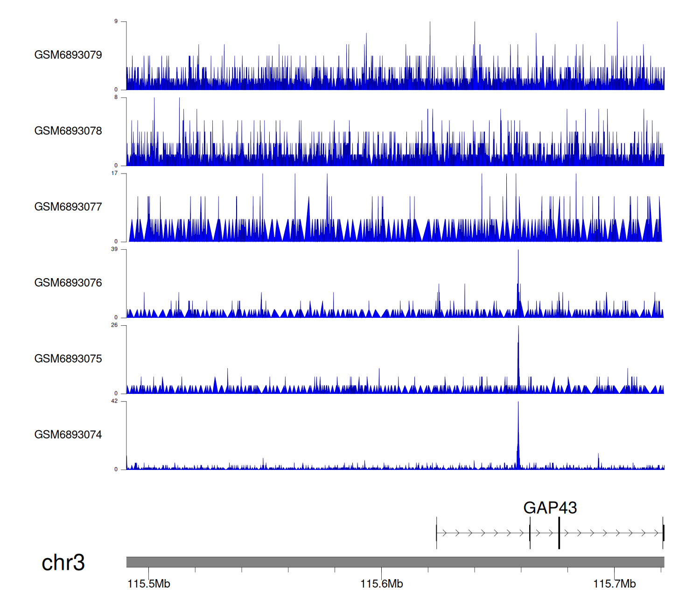Screen dimensions: 700x616
Task: Click the gray chromosome ideogram bar
Action: point(395,562)
